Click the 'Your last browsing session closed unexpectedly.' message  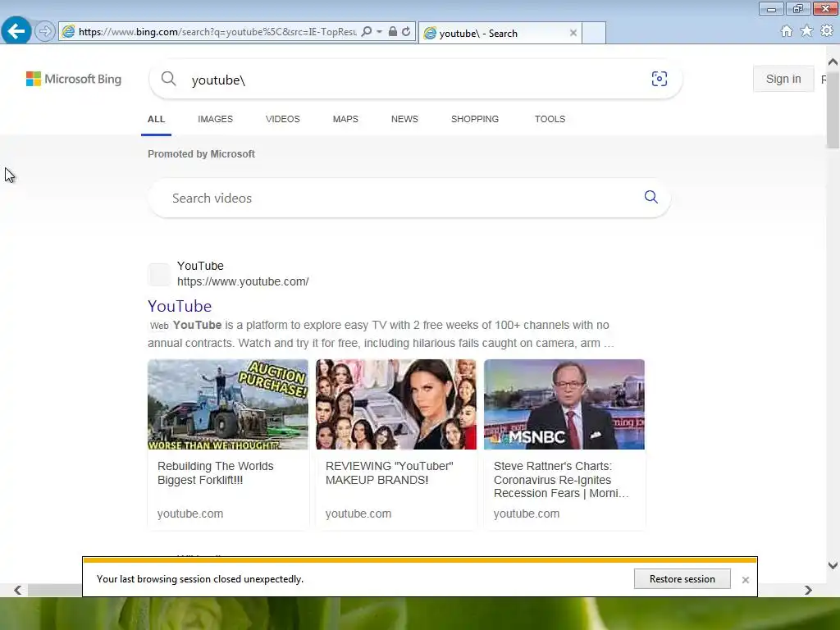200,579
